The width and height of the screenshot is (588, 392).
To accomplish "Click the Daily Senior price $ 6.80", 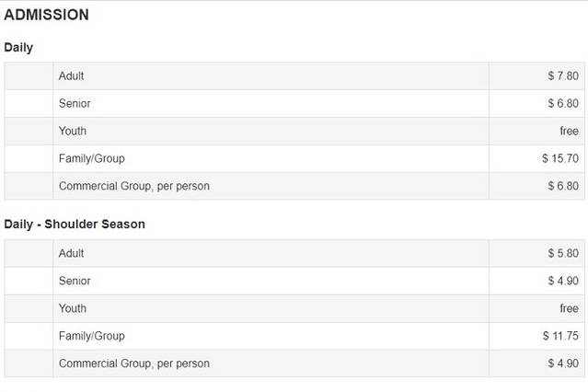I will [562, 103].
